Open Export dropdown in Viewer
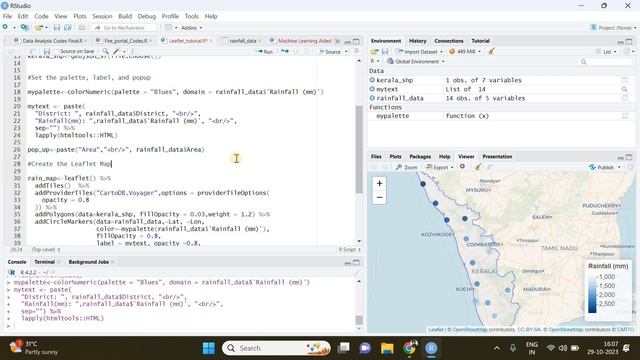This screenshot has height=360, width=640. [440, 167]
